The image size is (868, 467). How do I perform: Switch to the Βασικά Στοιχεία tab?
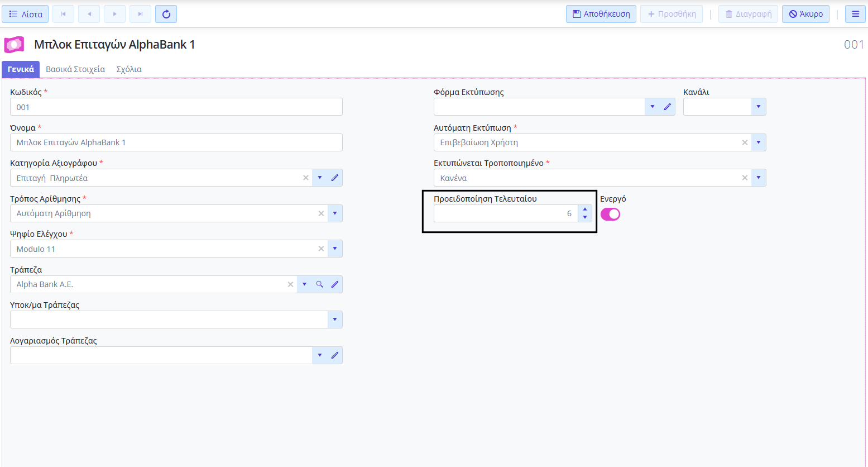(75, 69)
